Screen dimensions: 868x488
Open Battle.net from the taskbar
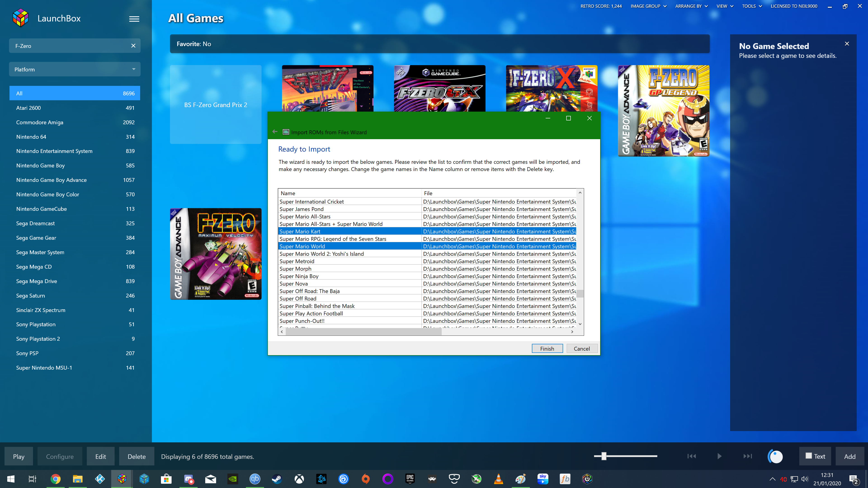point(321,479)
